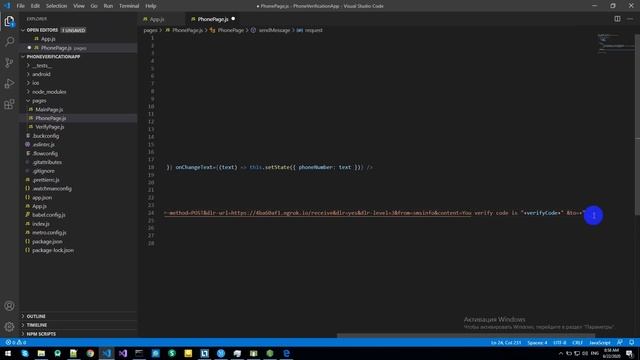This screenshot has height=360, width=640.
Task: Open VerifyPage.js in the explorer
Action: click(x=50, y=127)
